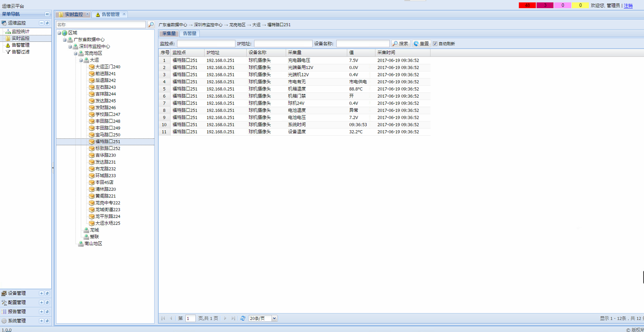The image size is (644, 332).
Task: Click the page number input box
Action: [x=190, y=318]
